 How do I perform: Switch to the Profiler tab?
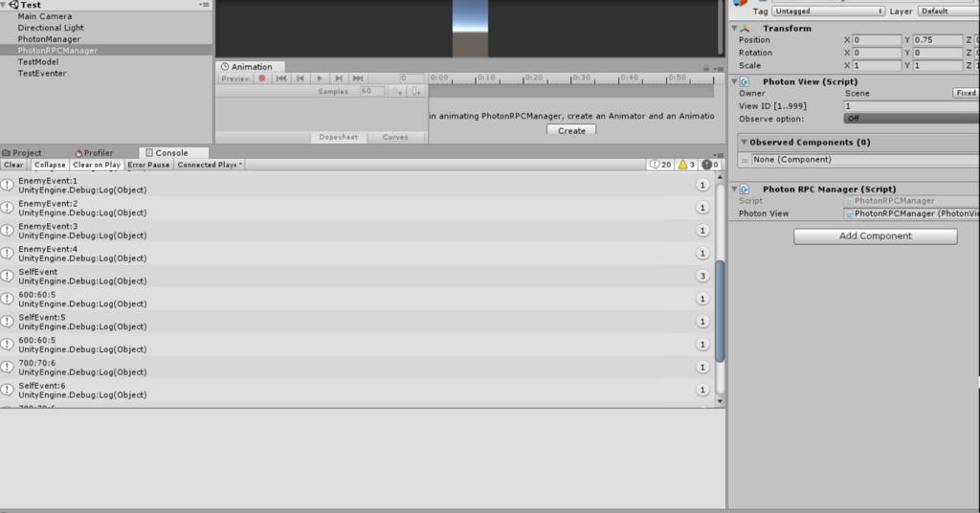tap(95, 153)
